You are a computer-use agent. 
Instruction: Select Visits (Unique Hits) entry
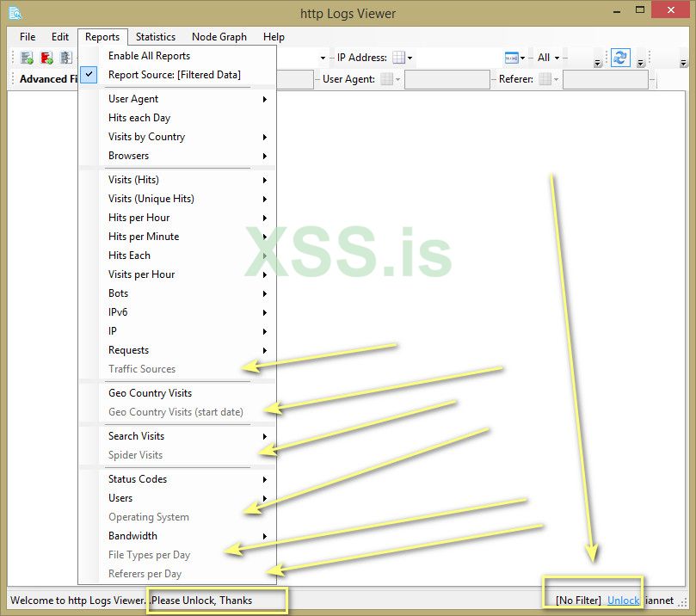177,199
